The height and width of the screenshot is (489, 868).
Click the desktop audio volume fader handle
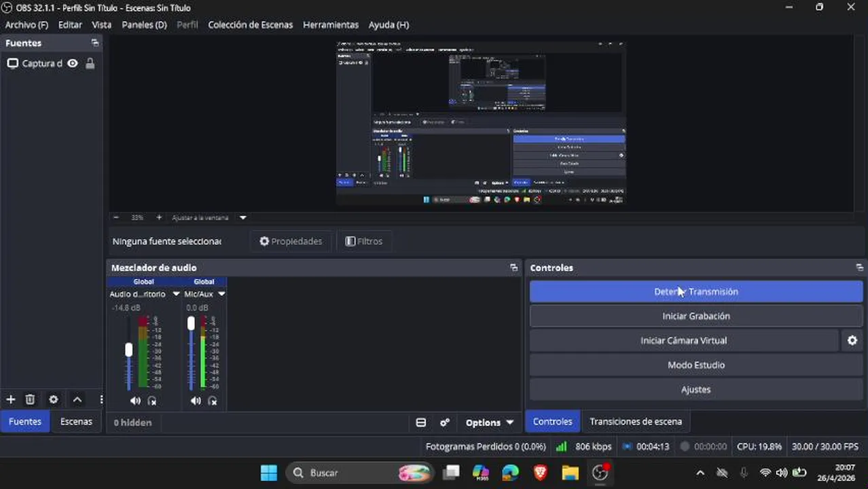(129, 350)
